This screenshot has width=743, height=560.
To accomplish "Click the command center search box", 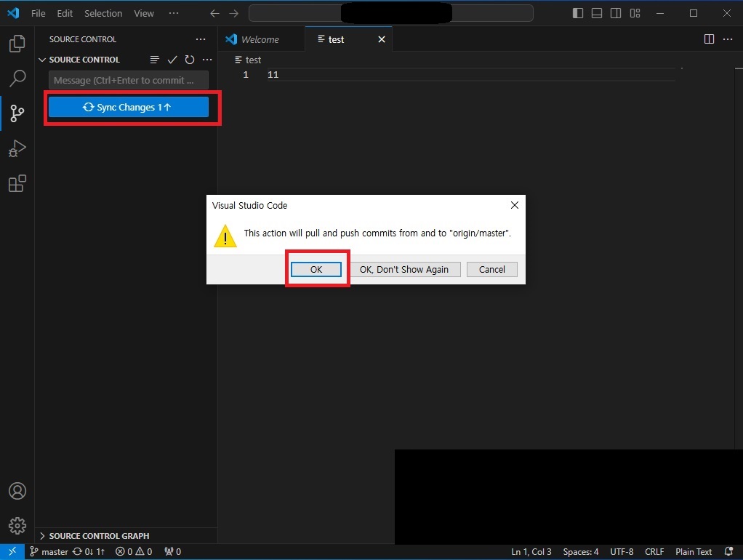I will pyautogui.click(x=391, y=13).
